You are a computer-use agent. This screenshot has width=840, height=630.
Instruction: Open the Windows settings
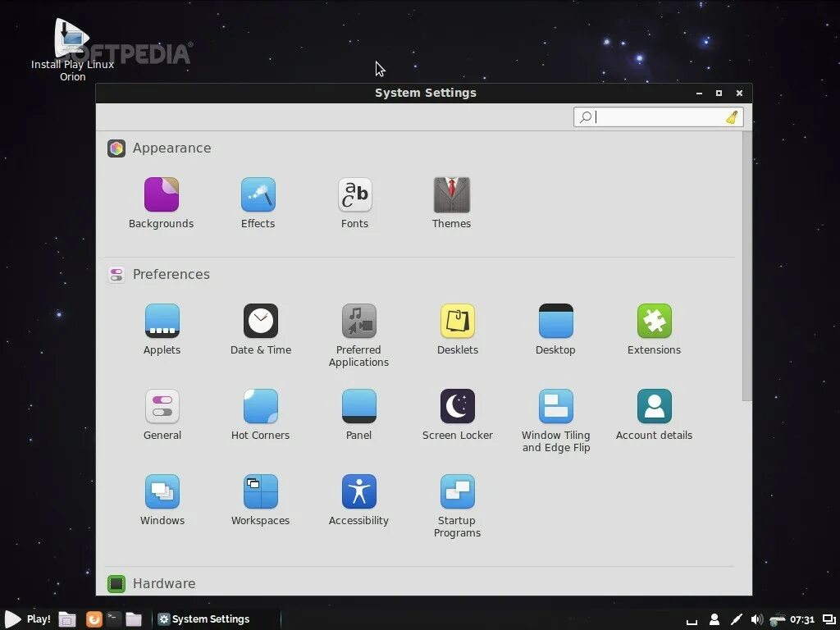pyautogui.click(x=162, y=500)
